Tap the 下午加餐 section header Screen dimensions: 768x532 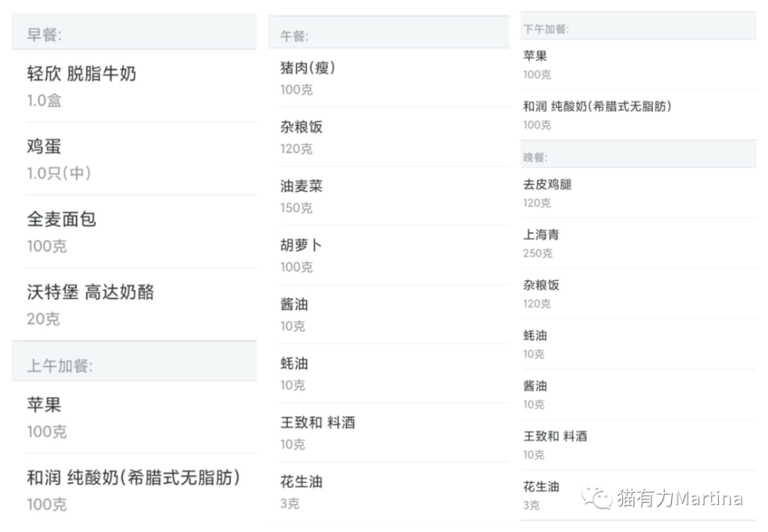(x=638, y=27)
